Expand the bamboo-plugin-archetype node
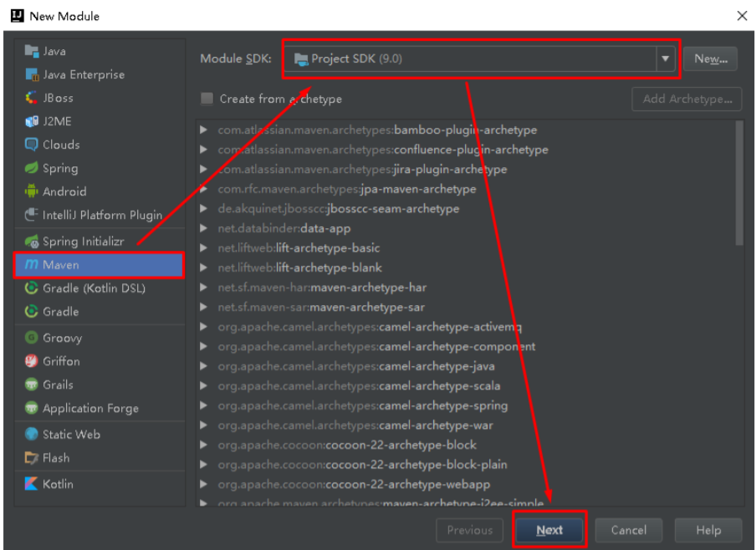756x550 pixels. (x=204, y=130)
